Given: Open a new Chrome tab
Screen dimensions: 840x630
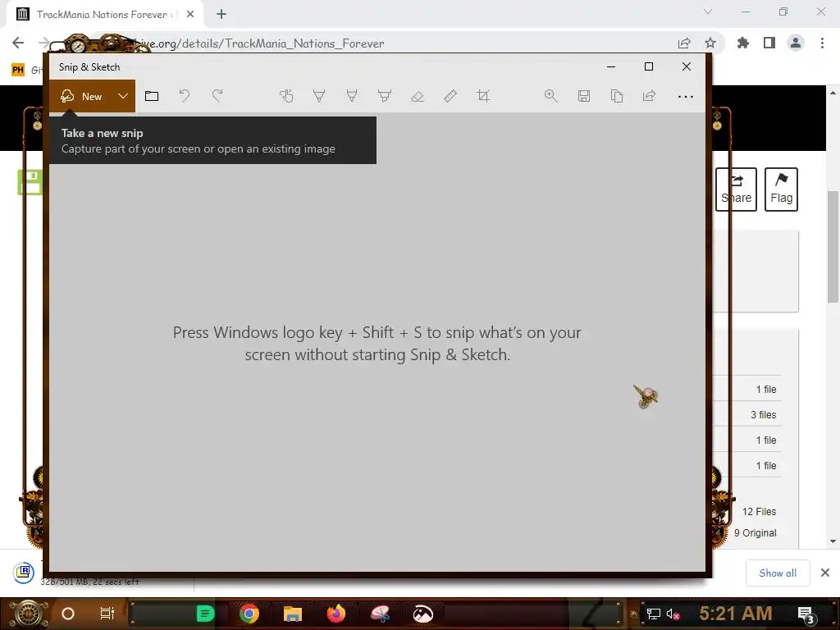Looking at the screenshot, I should [x=221, y=15].
